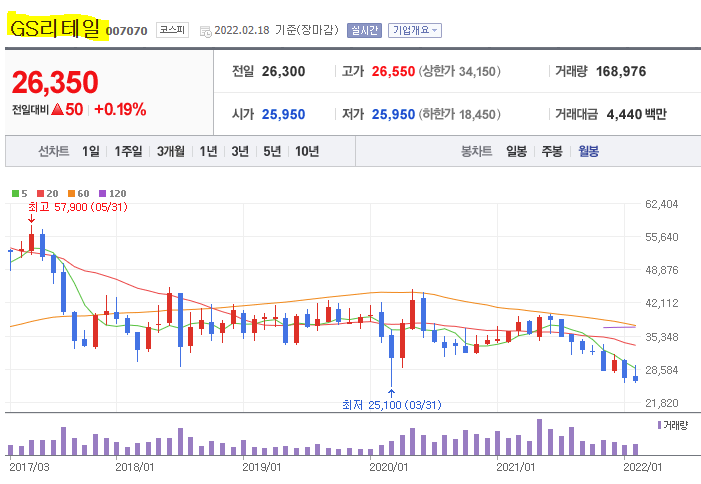Click the purple 120-period moving average swatch
Image resolution: width=701 pixels, height=484 pixels.
[x=102, y=194]
